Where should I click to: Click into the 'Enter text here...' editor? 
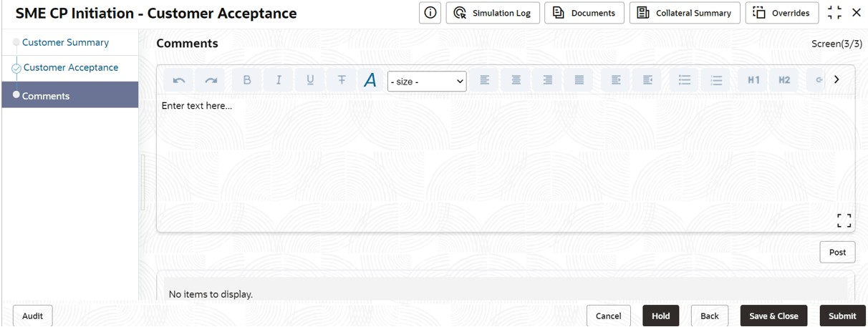pos(506,163)
